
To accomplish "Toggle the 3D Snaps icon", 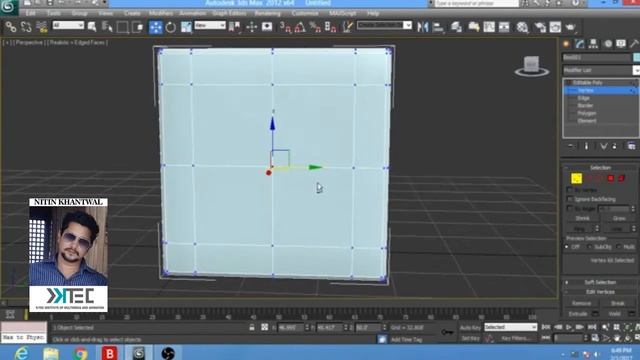I will coord(285,27).
